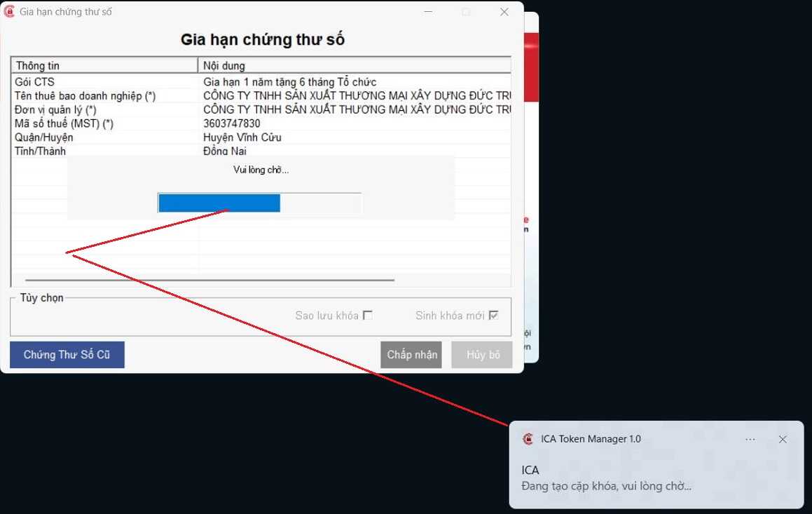The width and height of the screenshot is (812, 514).
Task: Open the notification's three-dot options menu
Action: (x=750, y=440)
